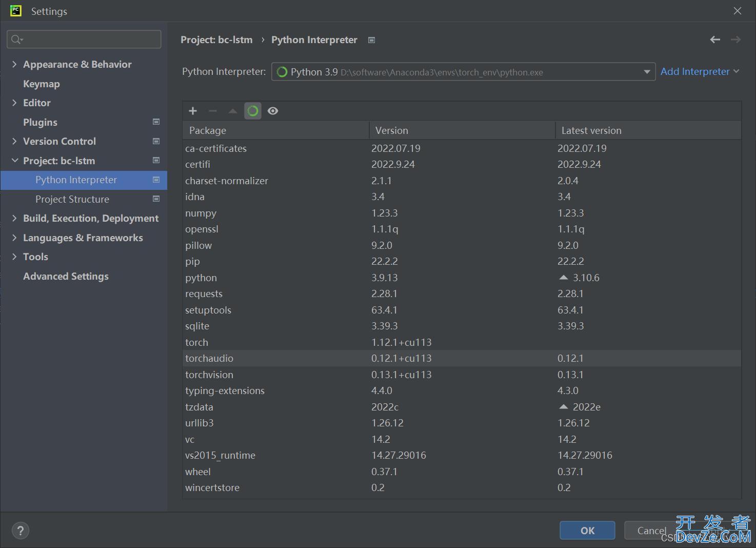
Task: Expand the Tools section
Action: click(x=14, y=257)
